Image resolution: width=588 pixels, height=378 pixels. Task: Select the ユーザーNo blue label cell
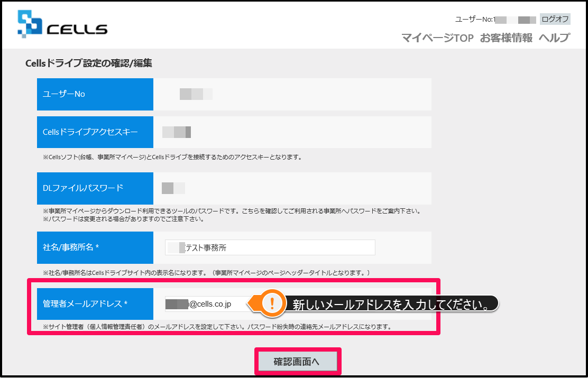[95, 94]
